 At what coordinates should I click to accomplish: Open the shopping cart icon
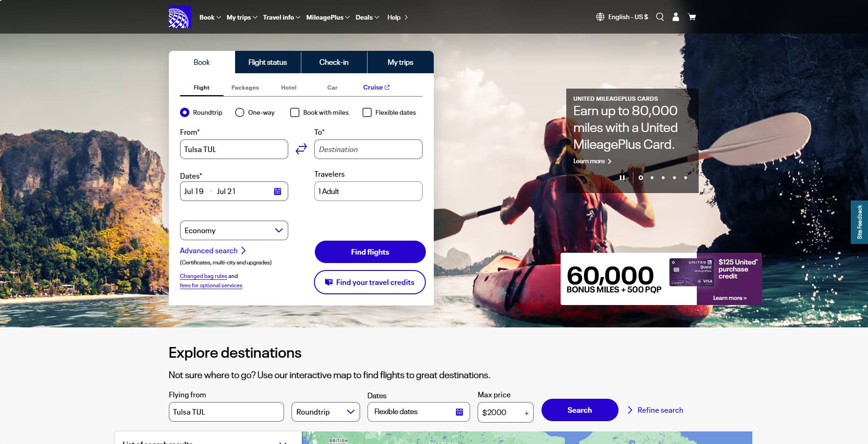692,17
